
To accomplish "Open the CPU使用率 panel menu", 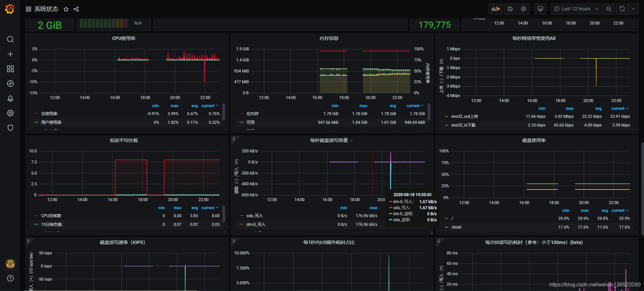I will 124,38.
